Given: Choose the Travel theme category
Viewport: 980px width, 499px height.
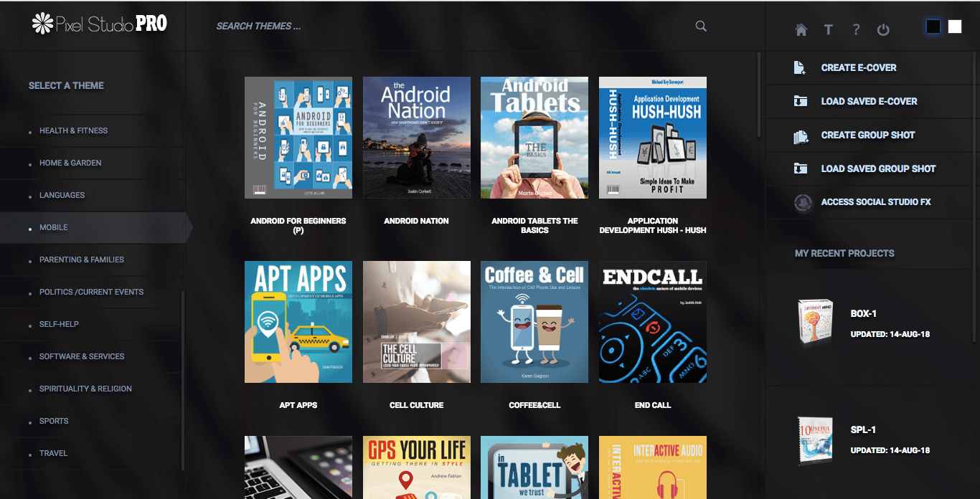Looking at the screenshot, I should tap(53, 453).
